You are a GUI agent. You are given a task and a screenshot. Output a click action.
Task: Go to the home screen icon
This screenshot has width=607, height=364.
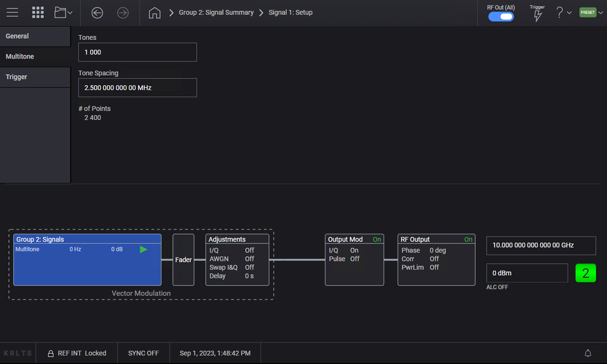coord(154,13)
